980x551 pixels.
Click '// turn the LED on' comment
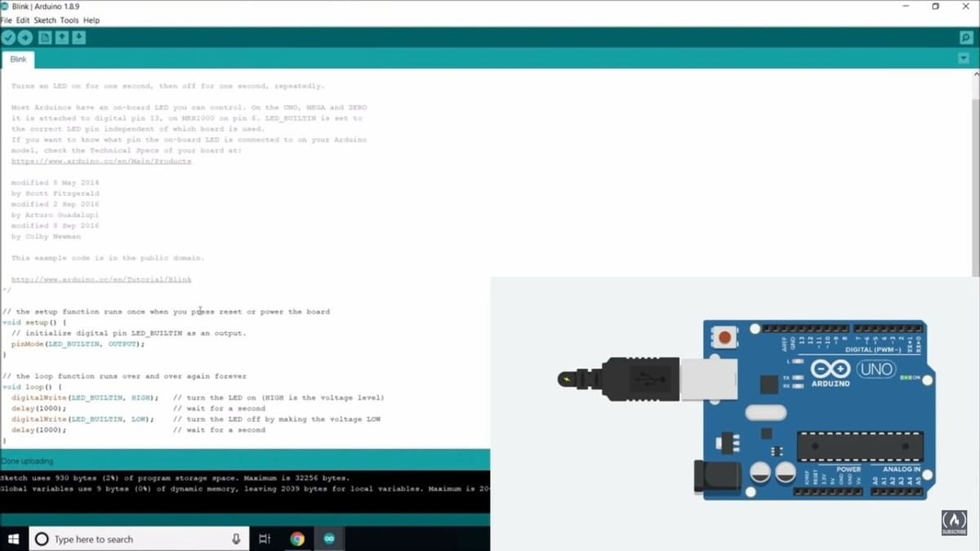click(278, 398)
